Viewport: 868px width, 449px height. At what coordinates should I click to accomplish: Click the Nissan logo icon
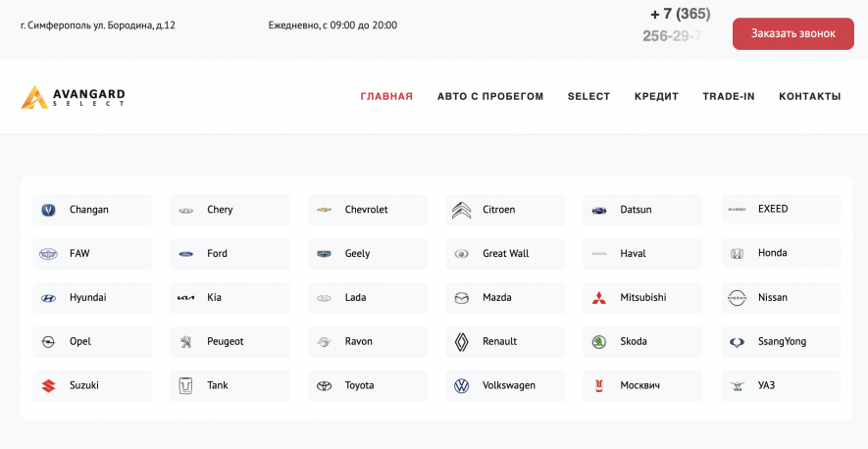click(737, 298)
